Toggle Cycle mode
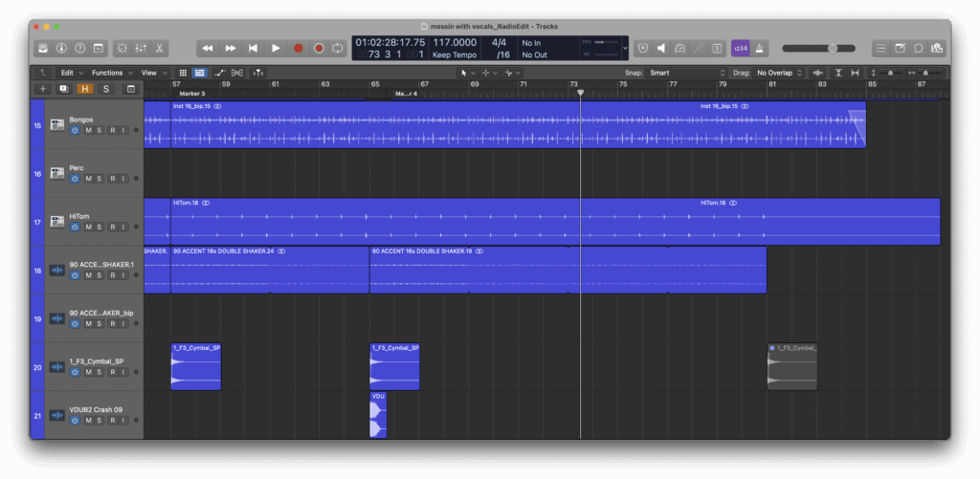Screen dimensions: 980x479 [x=338, y=48]
